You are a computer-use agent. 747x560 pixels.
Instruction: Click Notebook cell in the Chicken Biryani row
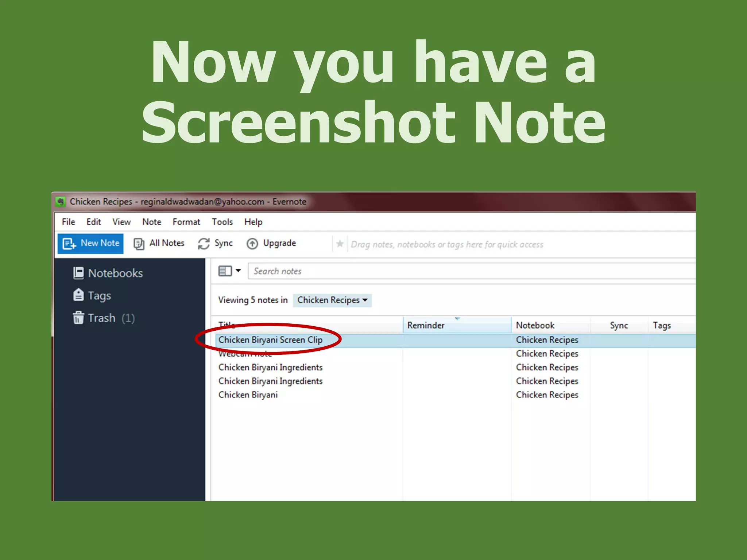pos(547,395)
